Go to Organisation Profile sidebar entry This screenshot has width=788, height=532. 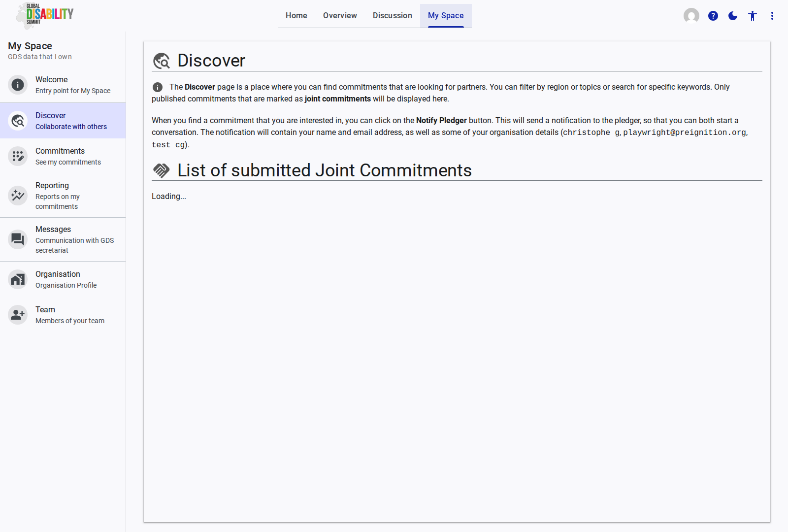pyautogui.click(x=66, y=285)
